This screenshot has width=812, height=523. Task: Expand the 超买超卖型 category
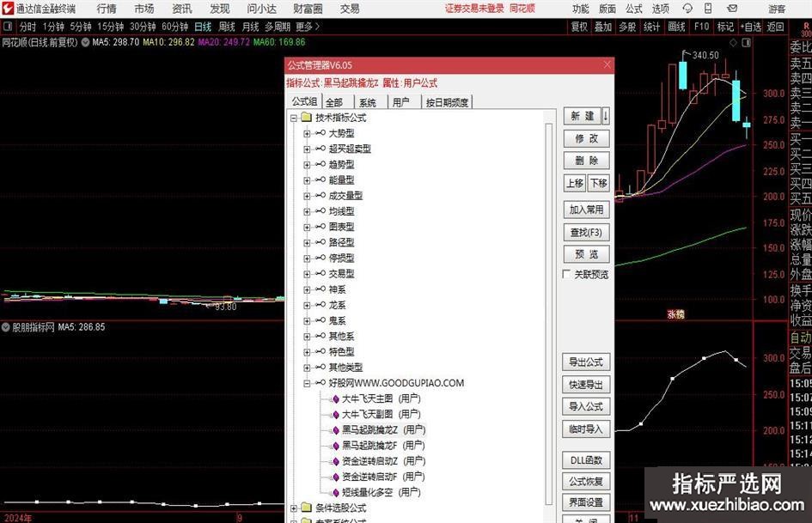307,149
